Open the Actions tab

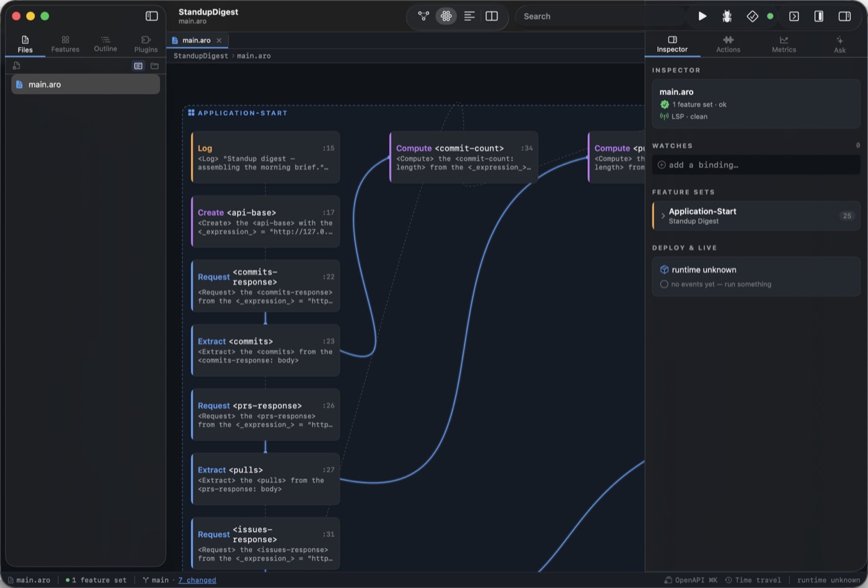728,44
